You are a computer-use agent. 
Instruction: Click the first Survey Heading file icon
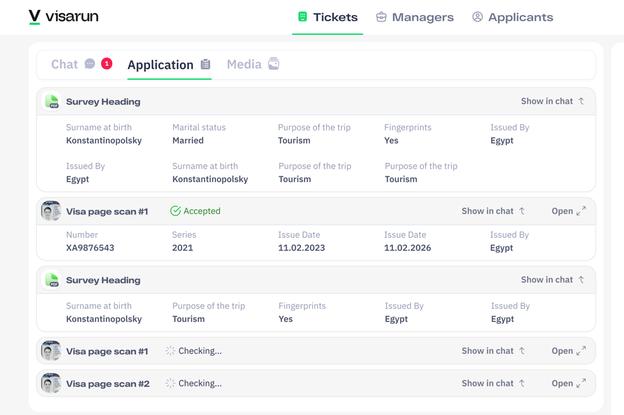[x=52, y=101]
